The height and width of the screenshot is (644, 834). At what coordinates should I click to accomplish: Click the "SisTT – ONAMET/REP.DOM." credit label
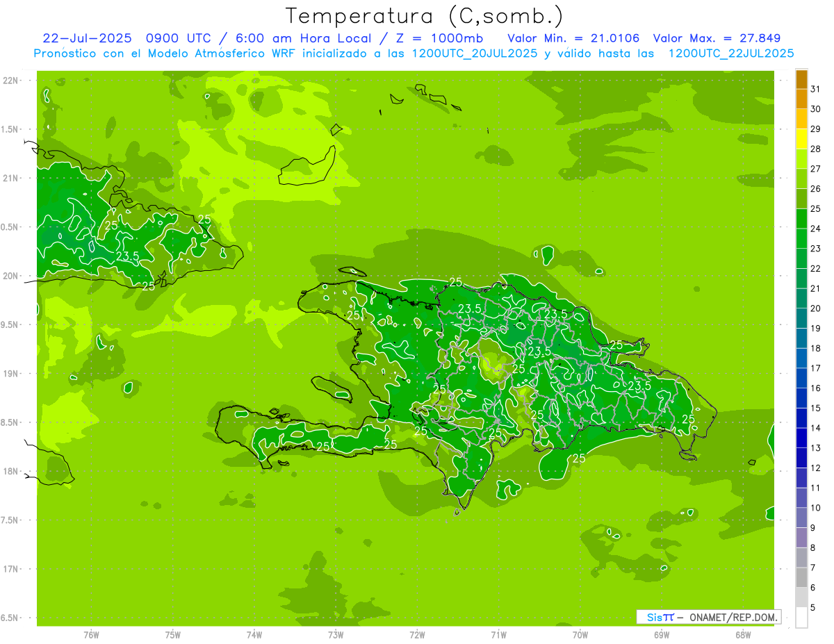tap(709, 617)
